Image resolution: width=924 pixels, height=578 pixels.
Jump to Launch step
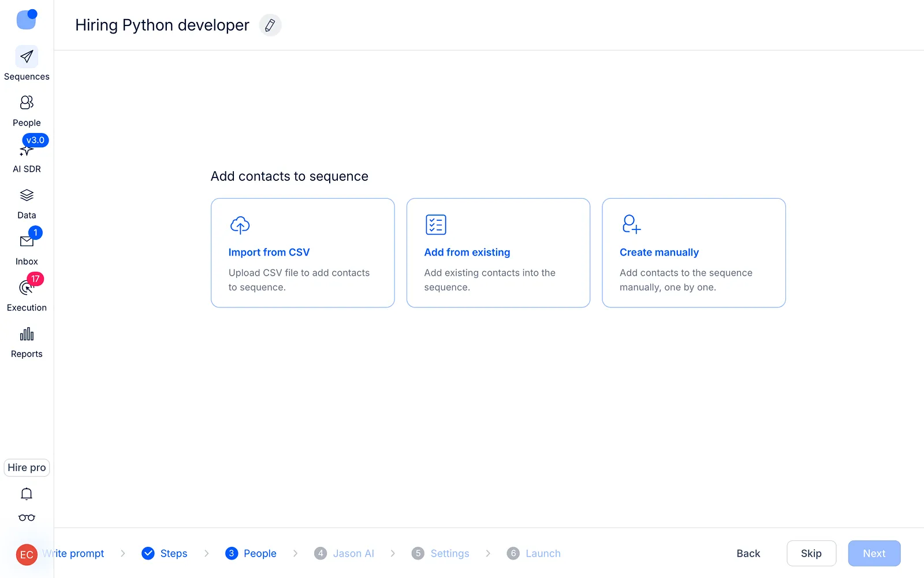pos(534,553)
